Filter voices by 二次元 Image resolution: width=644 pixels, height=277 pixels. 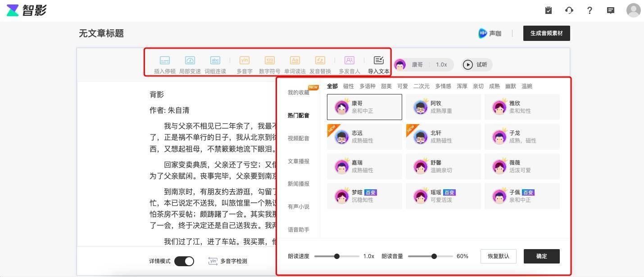[x=422, y=86]
